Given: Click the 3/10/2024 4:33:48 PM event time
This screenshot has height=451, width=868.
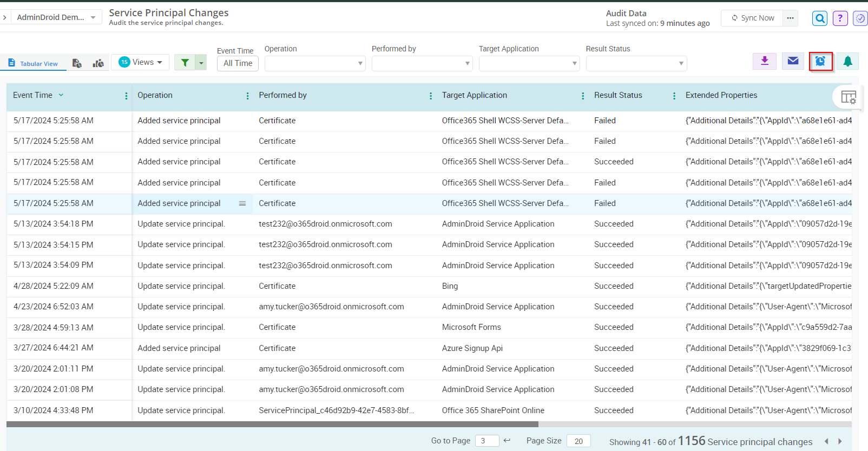Looking at the screenshot, I should tap(54, 410).
